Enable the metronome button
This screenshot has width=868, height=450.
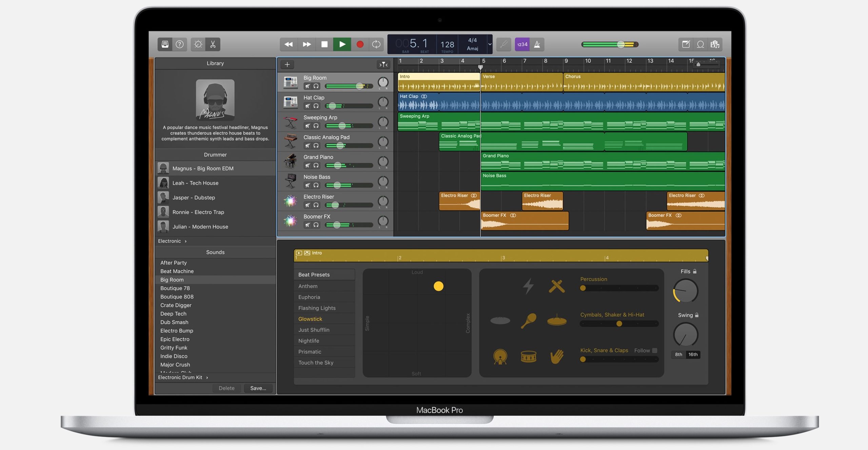[x=537, y=44]
